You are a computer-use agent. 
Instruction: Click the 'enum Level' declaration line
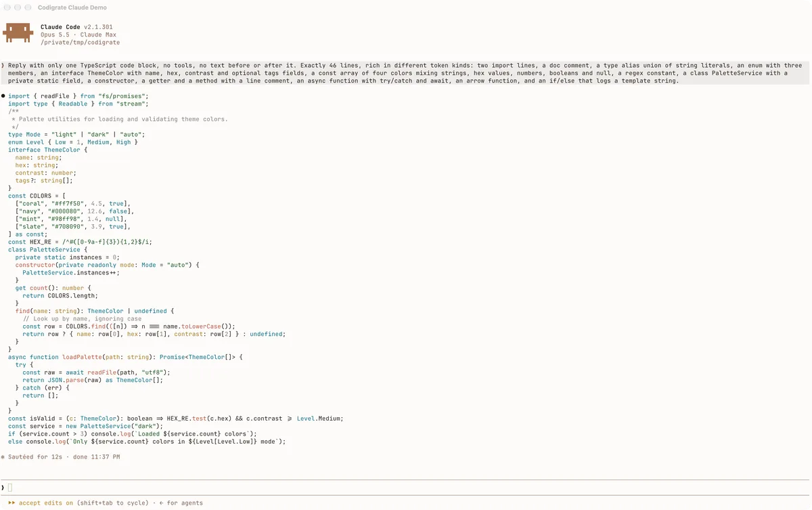point(73,142)
